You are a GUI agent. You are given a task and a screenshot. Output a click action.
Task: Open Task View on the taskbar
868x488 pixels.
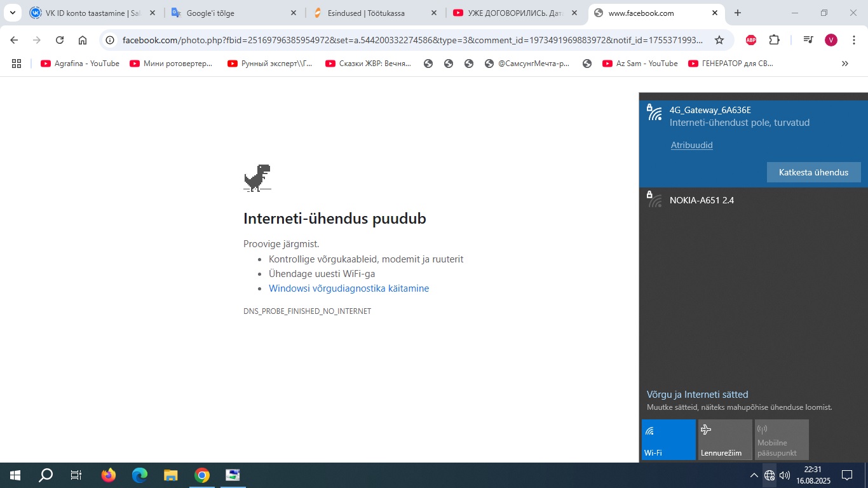point(76,475)
